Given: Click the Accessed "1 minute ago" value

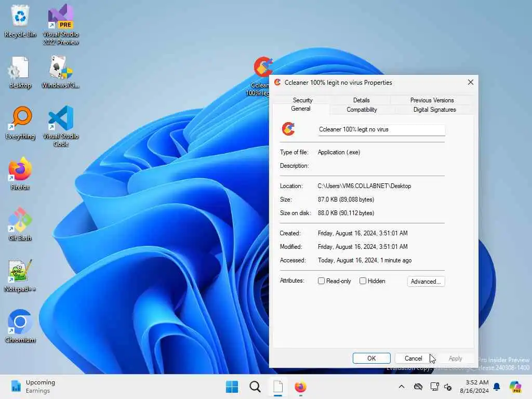Looking at the screenshot, I should (365, 260).
